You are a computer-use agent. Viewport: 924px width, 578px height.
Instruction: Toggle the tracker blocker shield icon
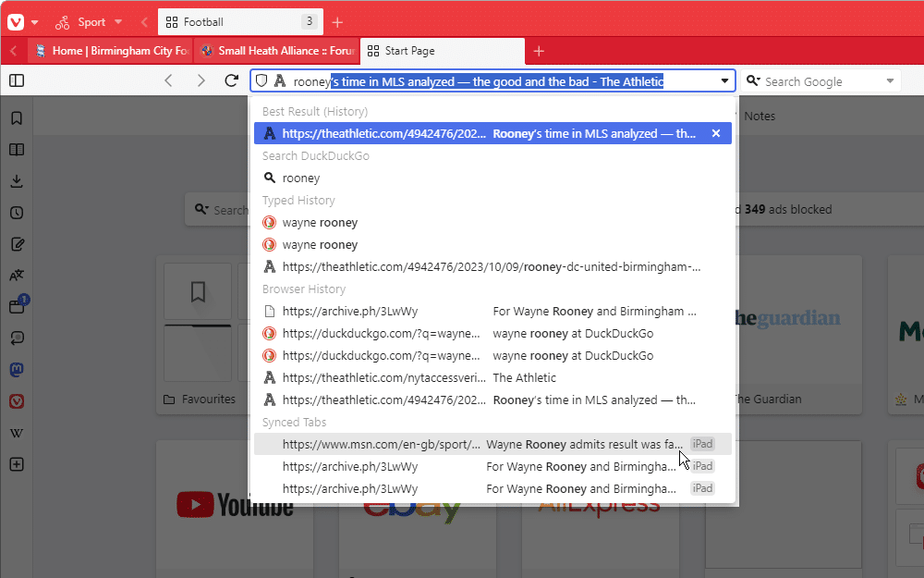click(x=261, y=81)
